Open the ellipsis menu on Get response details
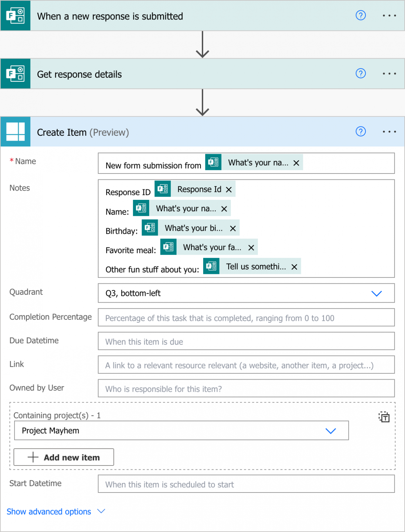Screen dimensions: 405x532 pyautogui.click(x=390, y=74)
